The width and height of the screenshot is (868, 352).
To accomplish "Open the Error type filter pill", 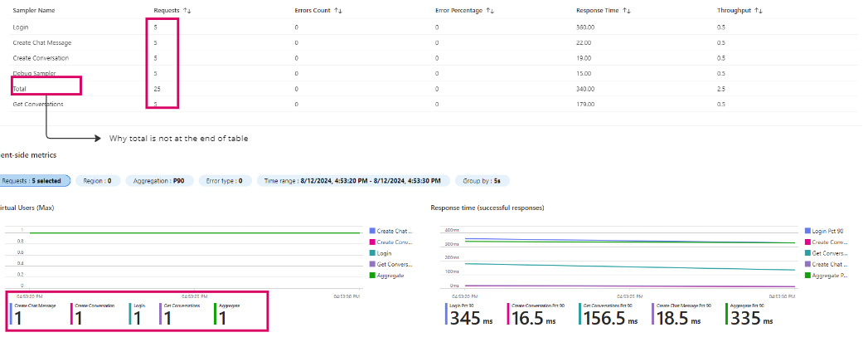I will [x=225, y=181].
